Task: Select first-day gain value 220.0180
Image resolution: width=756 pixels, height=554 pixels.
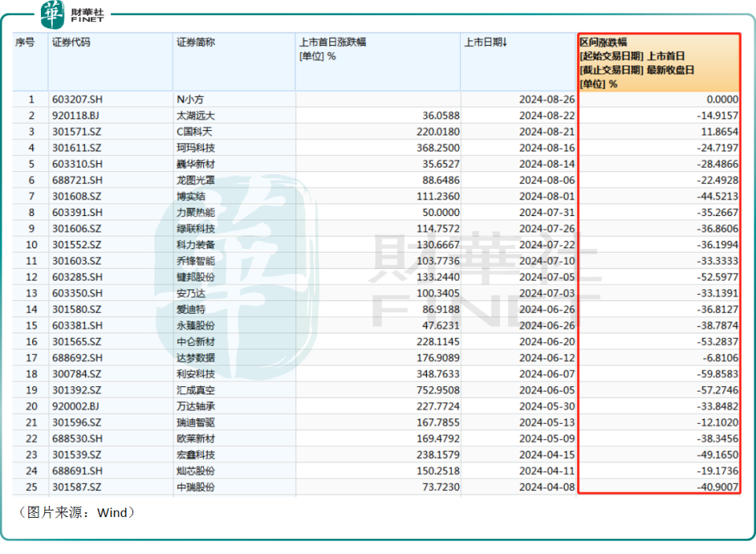Action: click(439, 132)
